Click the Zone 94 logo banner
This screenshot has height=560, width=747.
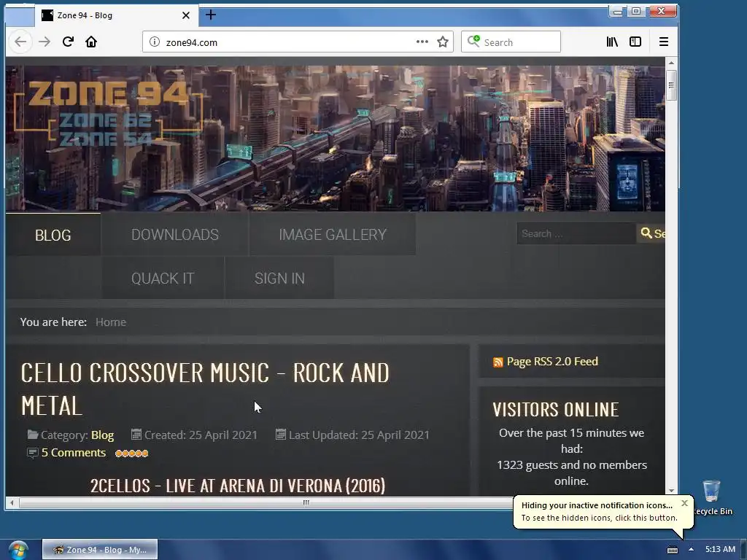[109, 113]
